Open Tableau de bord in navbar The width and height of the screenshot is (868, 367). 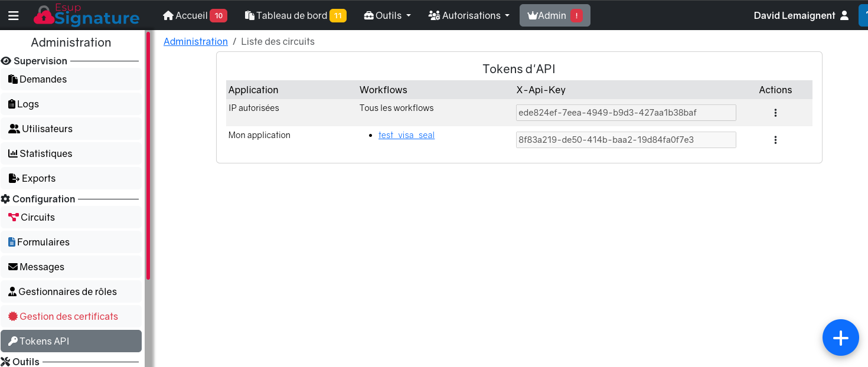pos(295,16)
